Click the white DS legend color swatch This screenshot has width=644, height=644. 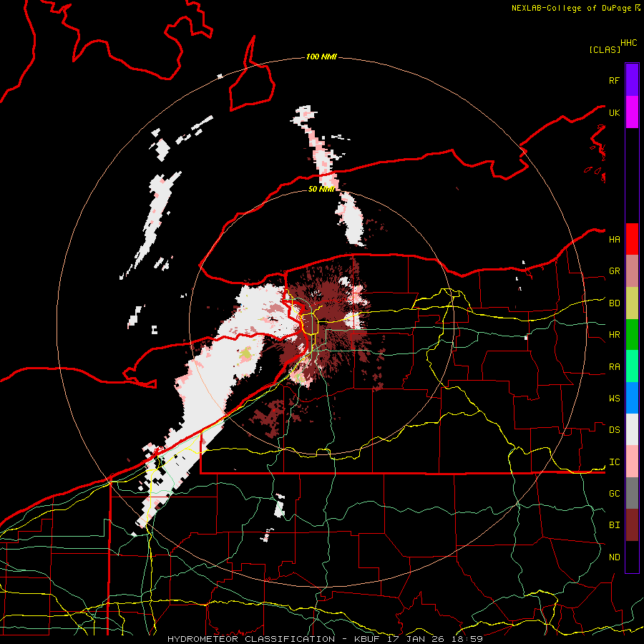point(632,429)
